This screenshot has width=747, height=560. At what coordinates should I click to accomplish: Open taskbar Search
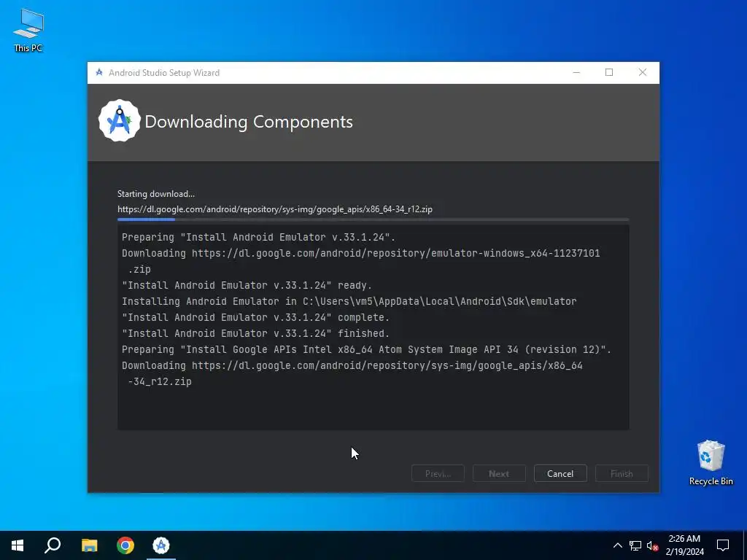[x=53, y=545]
